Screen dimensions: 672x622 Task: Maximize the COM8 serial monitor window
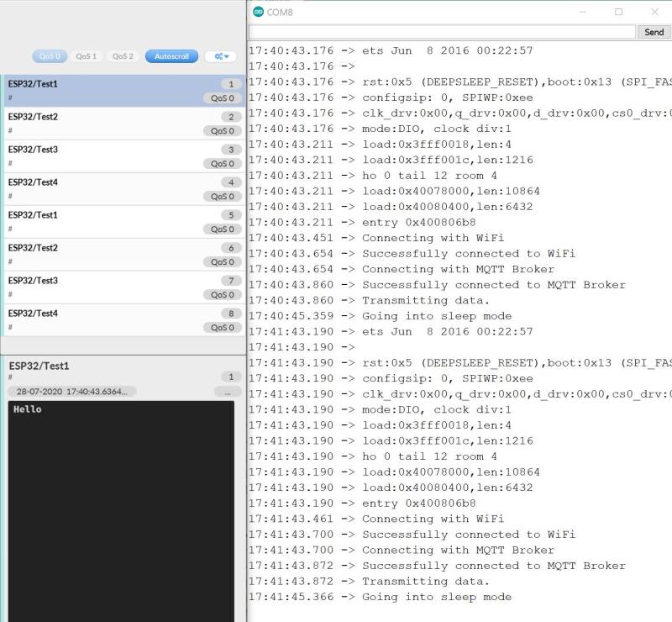[619, 12]
